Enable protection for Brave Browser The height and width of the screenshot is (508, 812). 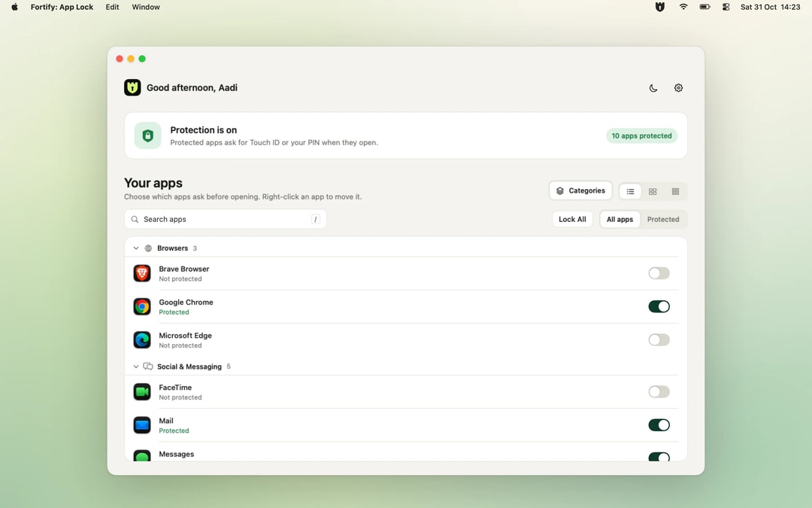[659, 273]
